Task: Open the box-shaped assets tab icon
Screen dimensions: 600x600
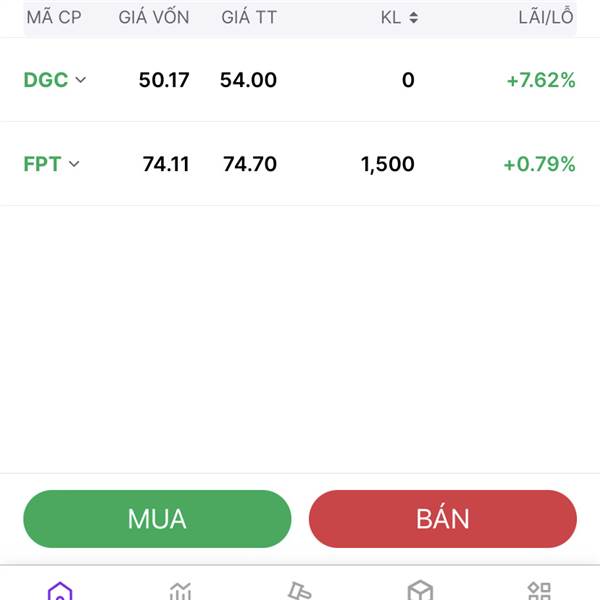Action: [420, 591]
